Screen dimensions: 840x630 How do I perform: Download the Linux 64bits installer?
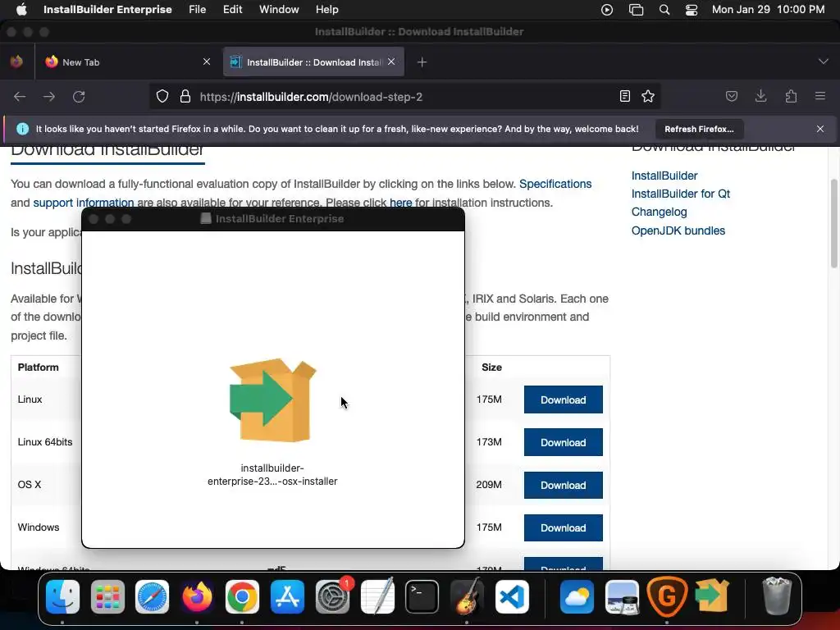pos(563,442)
